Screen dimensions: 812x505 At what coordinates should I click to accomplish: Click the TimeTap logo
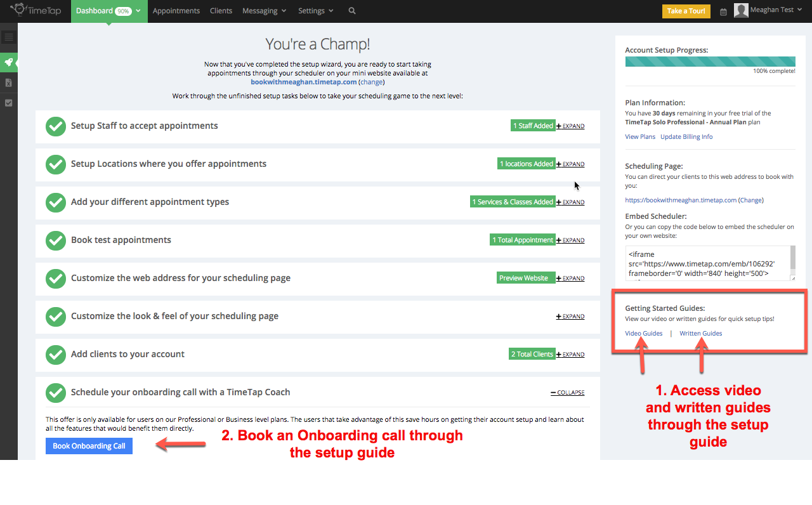[36, 10]
